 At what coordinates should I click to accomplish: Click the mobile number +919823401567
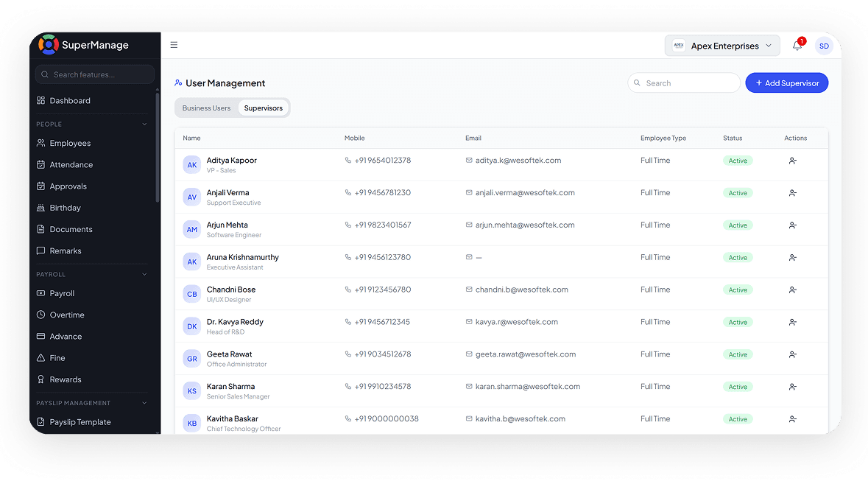click(x=383, y=225)
